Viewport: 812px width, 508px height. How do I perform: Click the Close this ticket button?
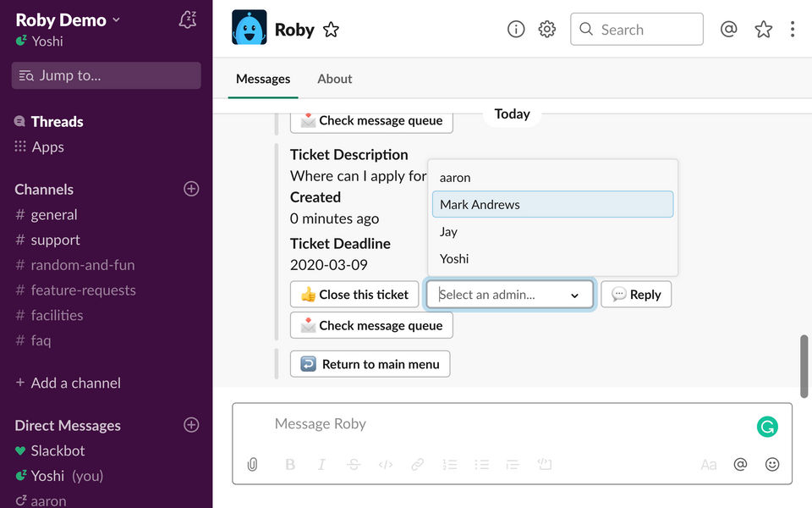[x=354, y=295]
